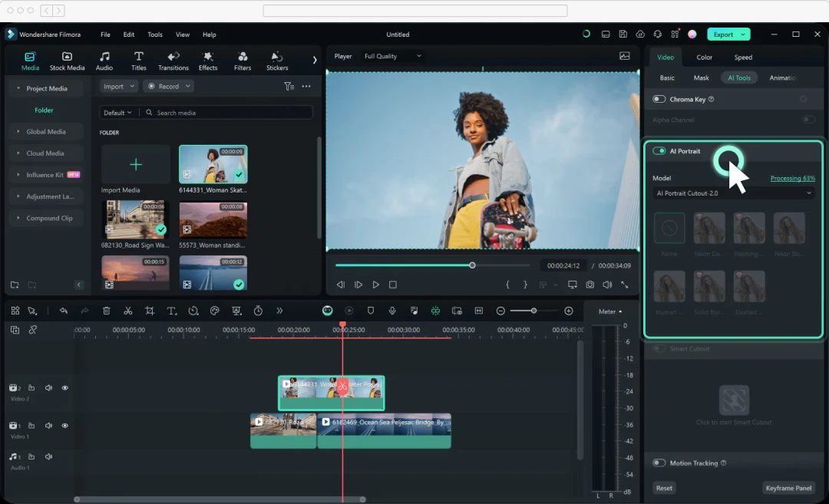829x504 pixels.
Task: Click the timeline zoom slider
Action: click(x=534, y=311)
